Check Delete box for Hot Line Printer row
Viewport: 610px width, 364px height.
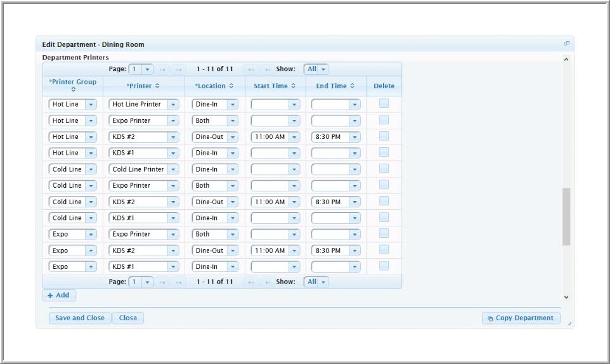click(384, 104)
